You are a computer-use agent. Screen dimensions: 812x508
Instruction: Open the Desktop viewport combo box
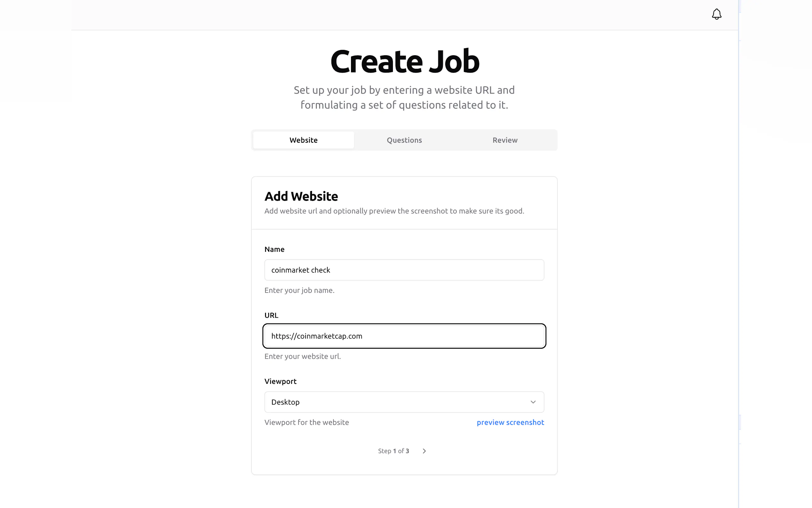(404, 402)
